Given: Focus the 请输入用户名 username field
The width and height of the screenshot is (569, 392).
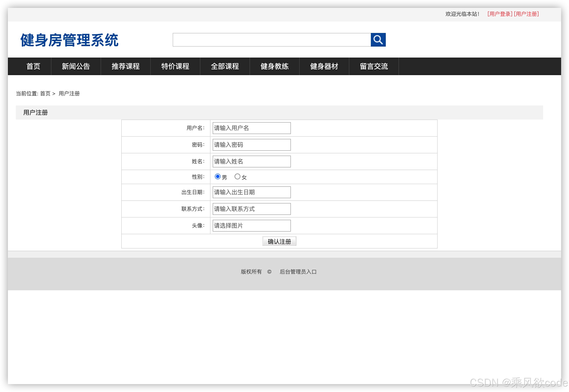Looking at the screenshot, I should [x=252, y=128].
